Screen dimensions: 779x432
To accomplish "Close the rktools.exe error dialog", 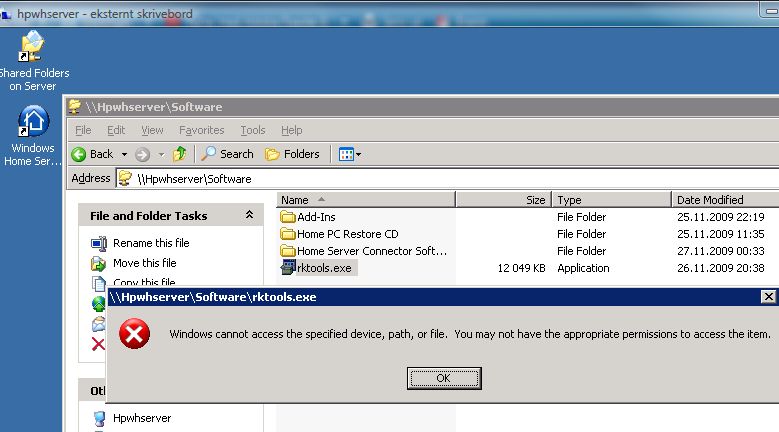I will coord(768,296).
